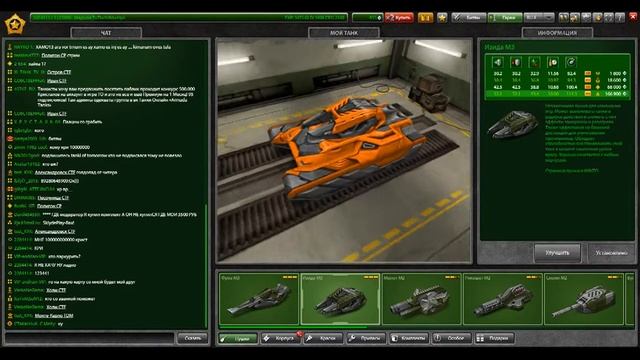640x360 pixels.
Task: Expand the dropdown next to Гараж
Action: 539,18
